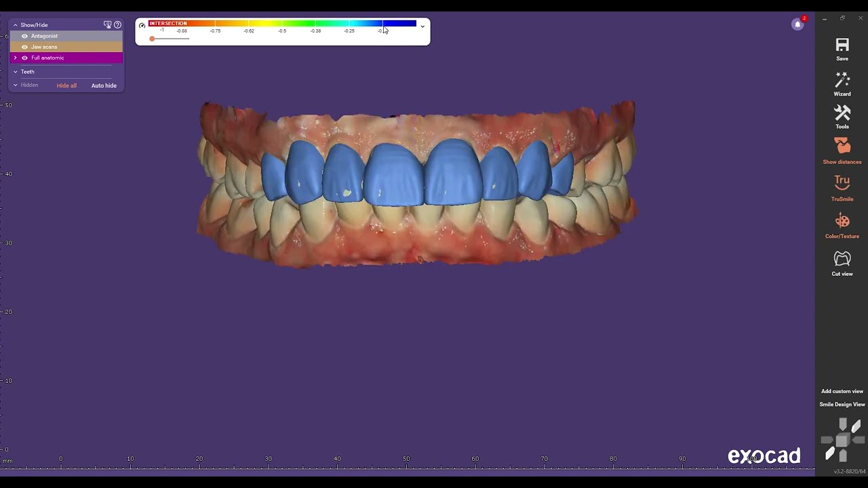Open the notifications bell

click(x=797, y=24)
